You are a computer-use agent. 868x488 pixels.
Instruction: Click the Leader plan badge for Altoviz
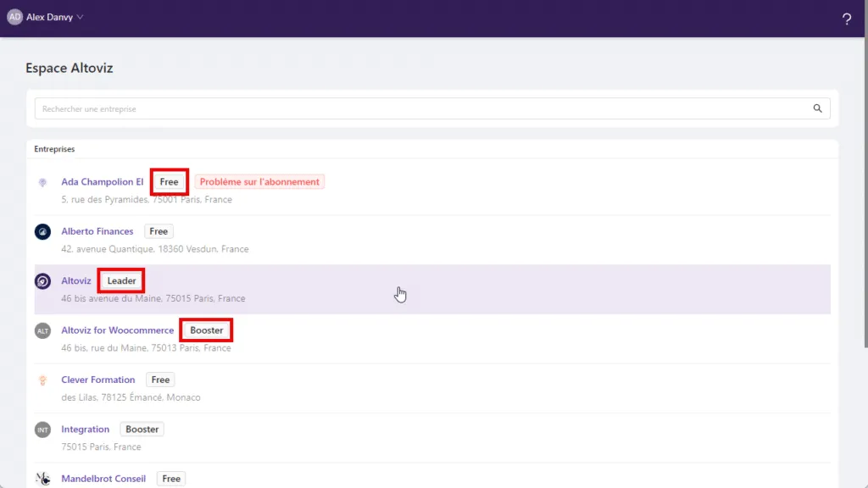(x=121, y=280)
